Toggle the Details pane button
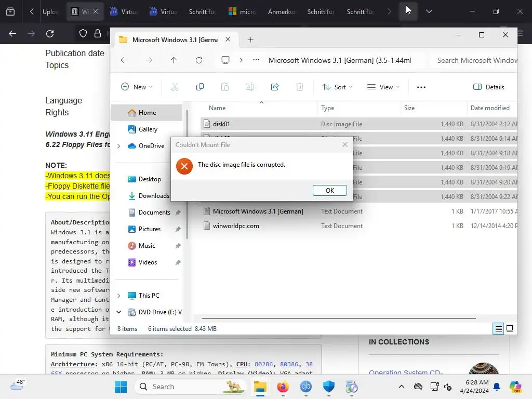This screenshot has width=532, height=399. [x=488, y=87]
